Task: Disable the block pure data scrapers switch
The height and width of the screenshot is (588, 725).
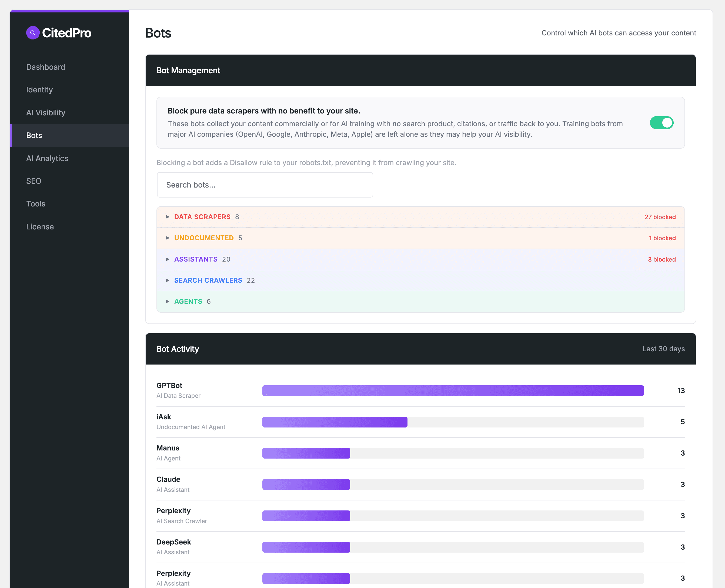Action: click(662, 123)
